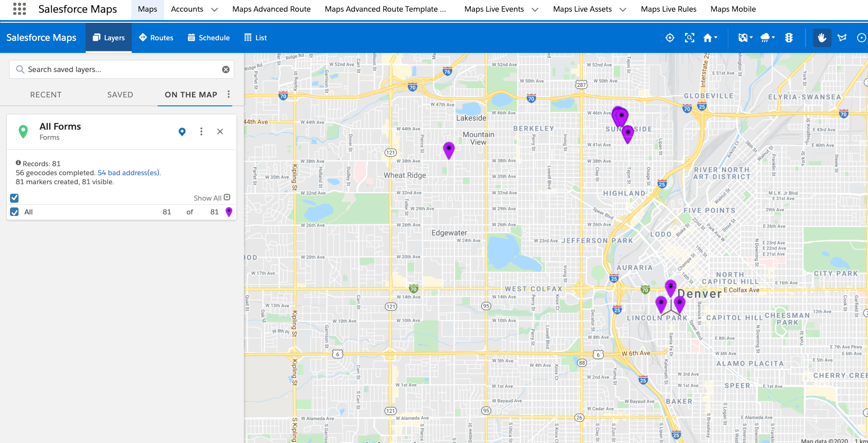Click the purple marker near Wheat Ridge
868x443 pixels.
(x=449, y=150)
